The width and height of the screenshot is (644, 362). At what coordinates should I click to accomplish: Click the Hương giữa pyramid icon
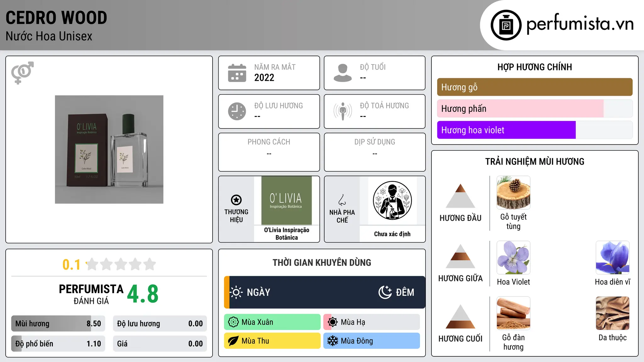pos(460,256)
